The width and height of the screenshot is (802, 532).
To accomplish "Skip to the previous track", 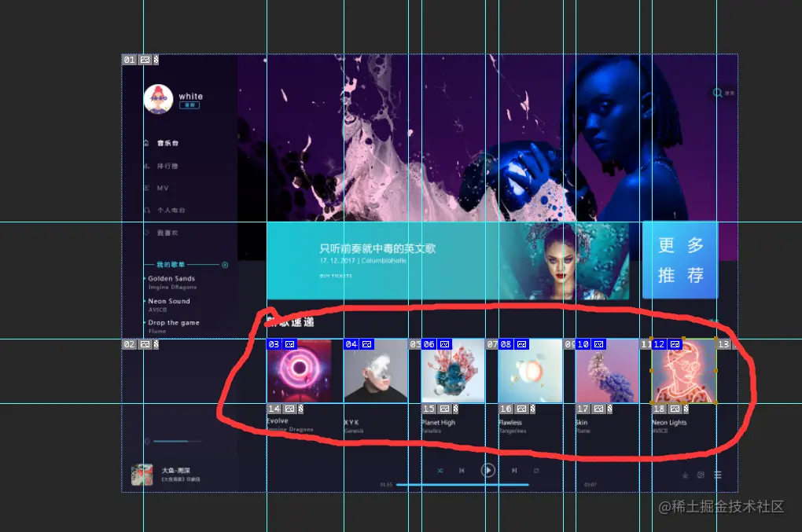I will click(x=462, y=471).
